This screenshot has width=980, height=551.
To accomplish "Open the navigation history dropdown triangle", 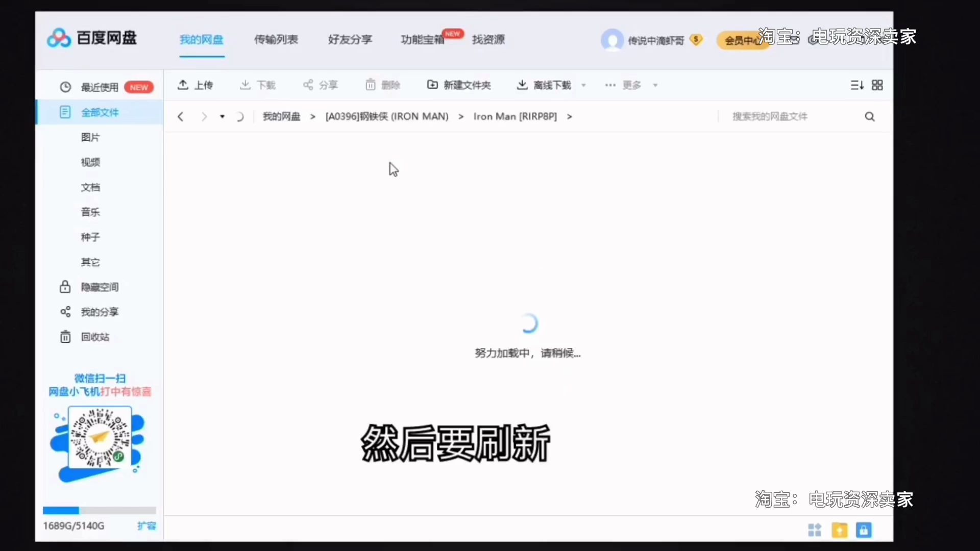I will click(x=222, y=117).
